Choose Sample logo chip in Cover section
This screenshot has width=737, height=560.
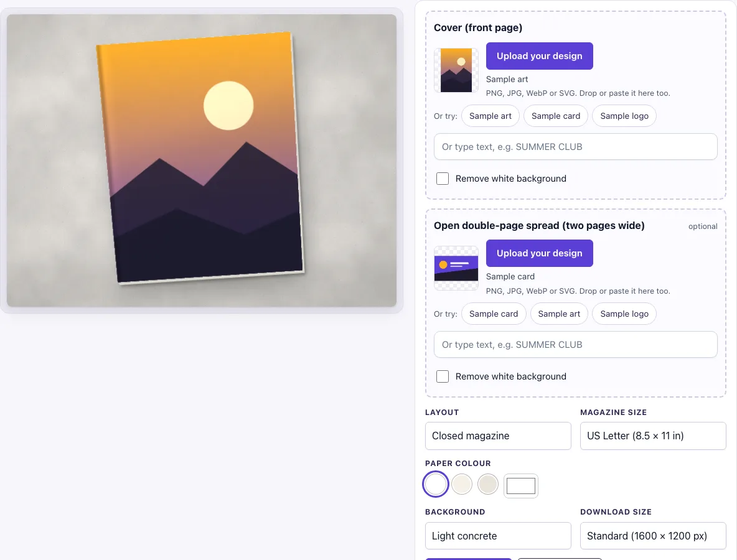[624, 116]
